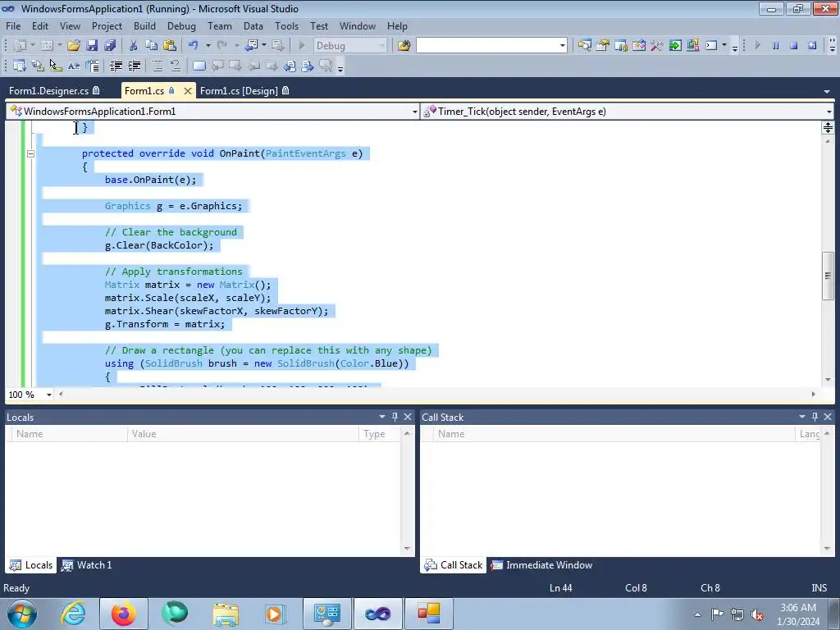Viewport: 840px width, 630px height.
Task: Decrease line indent icon
Action: pyautogui.click(x=116, y=66)
